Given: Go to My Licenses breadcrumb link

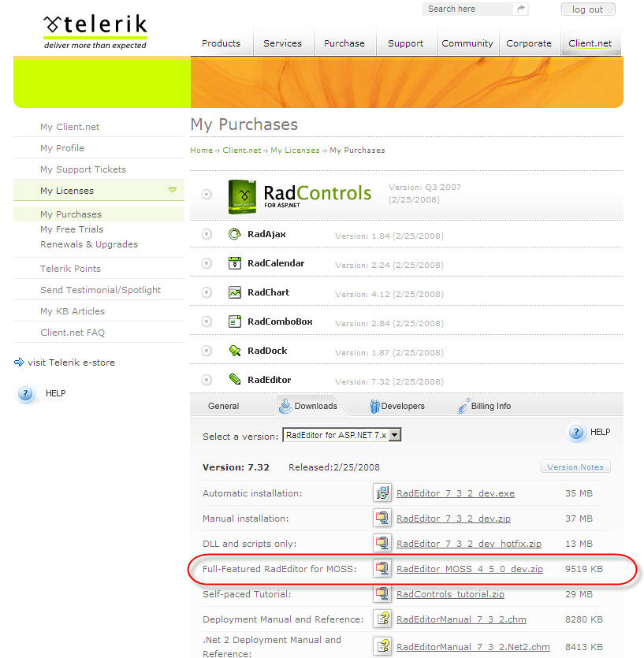Looking at the screenshot, I should [x=295, y=151].
